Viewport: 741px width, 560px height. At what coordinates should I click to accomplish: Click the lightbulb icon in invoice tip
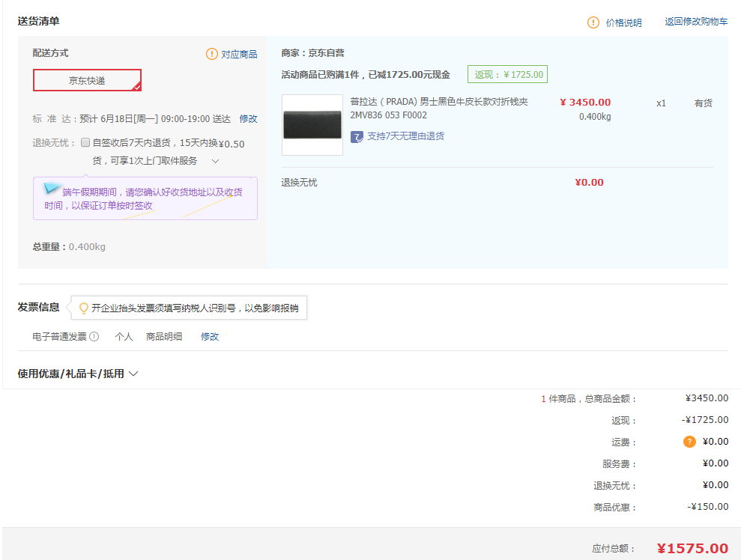pyautogui.click(x=83, y=308)
